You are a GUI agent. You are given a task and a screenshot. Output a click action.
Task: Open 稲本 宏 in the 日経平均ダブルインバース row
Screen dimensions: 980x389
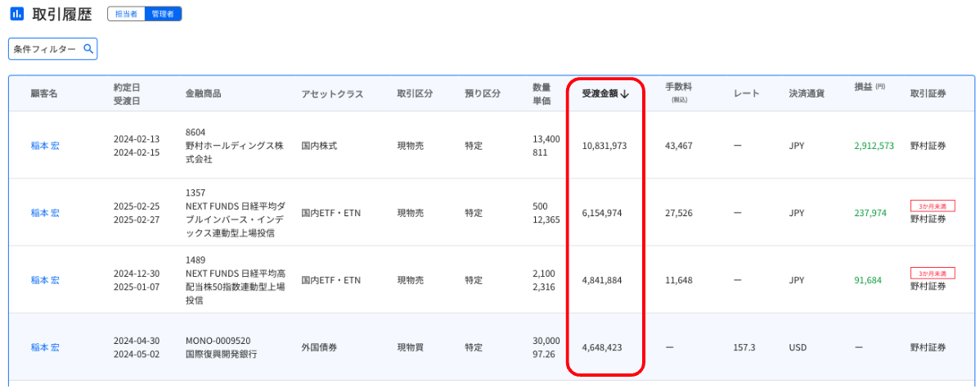point(45,213)
